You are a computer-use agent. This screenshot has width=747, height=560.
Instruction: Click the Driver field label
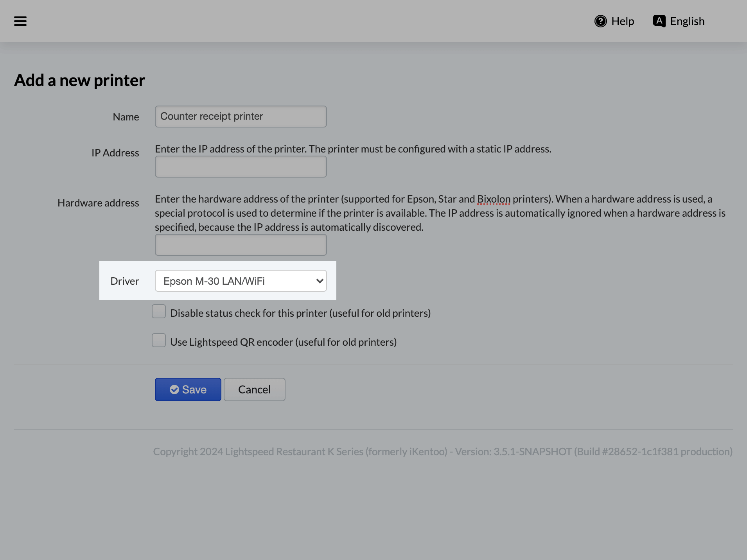pos(125,281)
